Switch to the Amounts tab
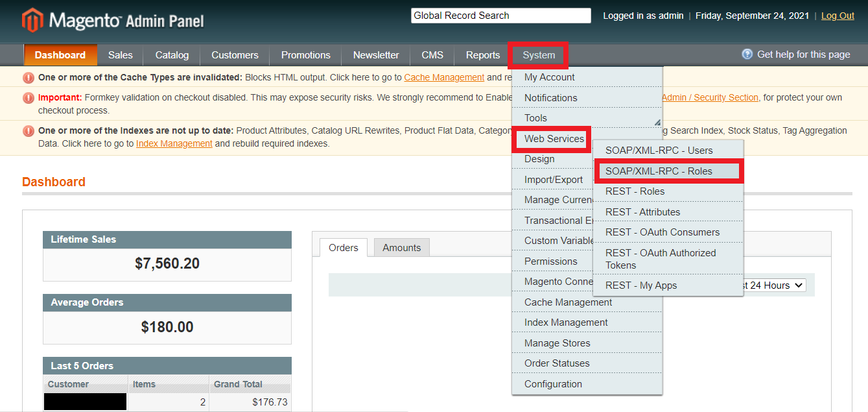Image resolution: width=868 pixels, height=412 pixels. point(401,248)
